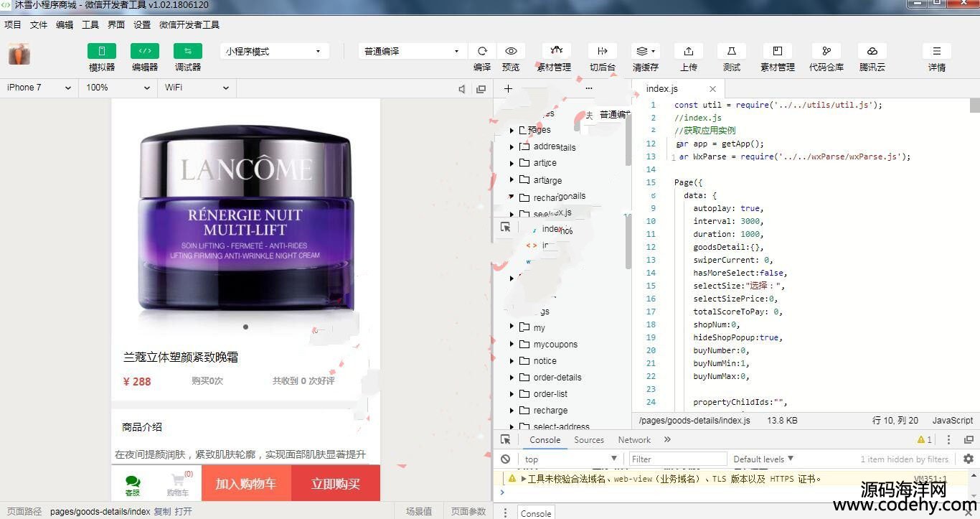The image size is (980, 519).
Task: Click the 测试 test flask icon
Action: [x=732, y=51]
